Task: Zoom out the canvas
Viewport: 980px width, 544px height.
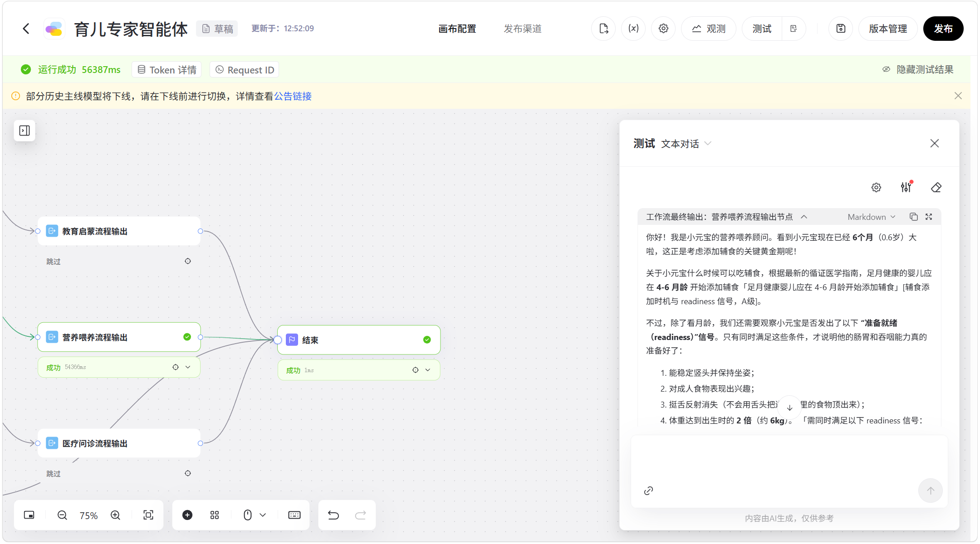Action: tap(62, 515)
